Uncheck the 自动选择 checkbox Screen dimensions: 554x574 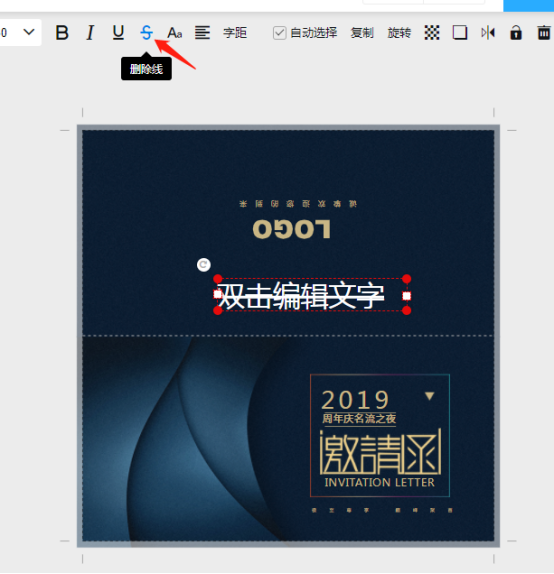(x=279, y=33)
